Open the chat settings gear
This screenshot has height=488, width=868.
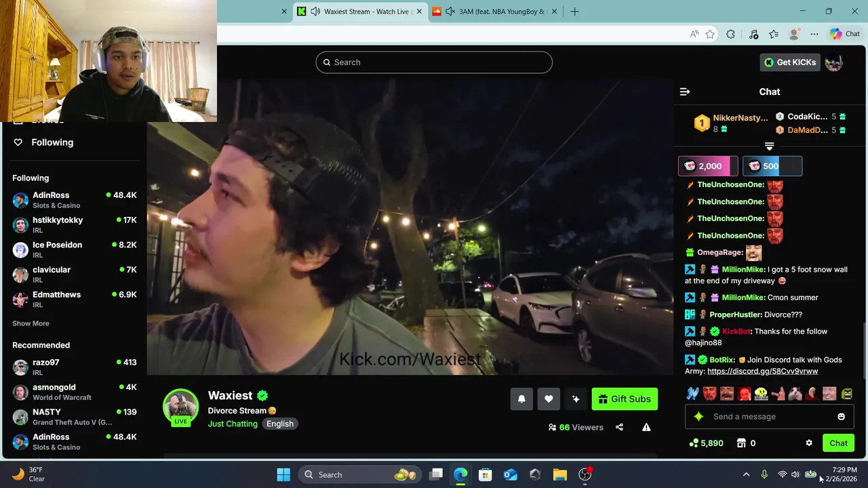click(x=809, y=443)
